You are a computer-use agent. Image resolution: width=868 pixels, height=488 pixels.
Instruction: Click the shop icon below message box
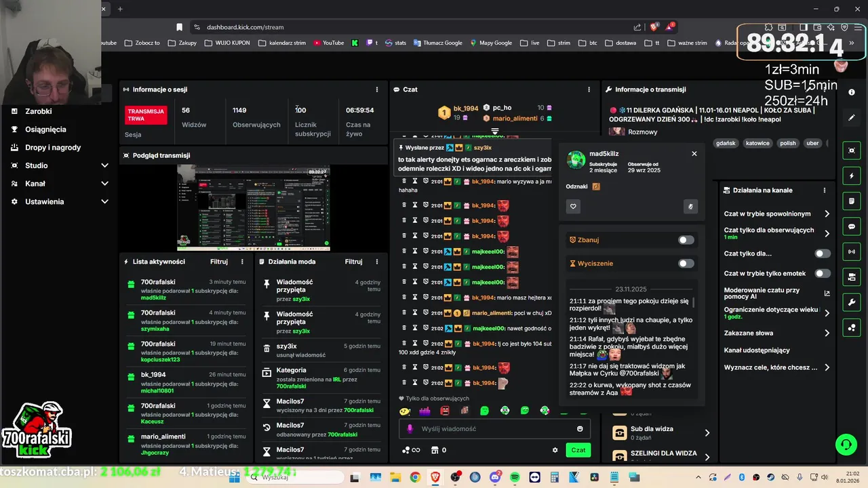point(435,450)
